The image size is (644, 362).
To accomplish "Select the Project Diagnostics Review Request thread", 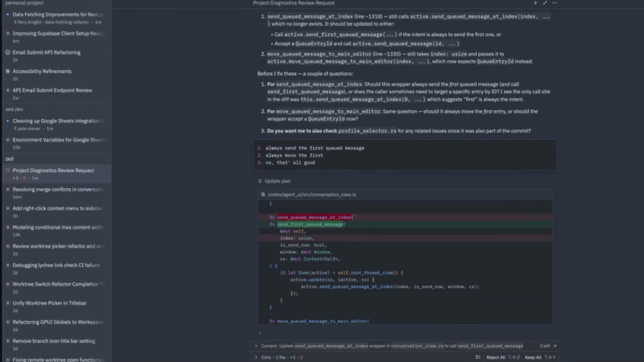I will pos(56,174).
